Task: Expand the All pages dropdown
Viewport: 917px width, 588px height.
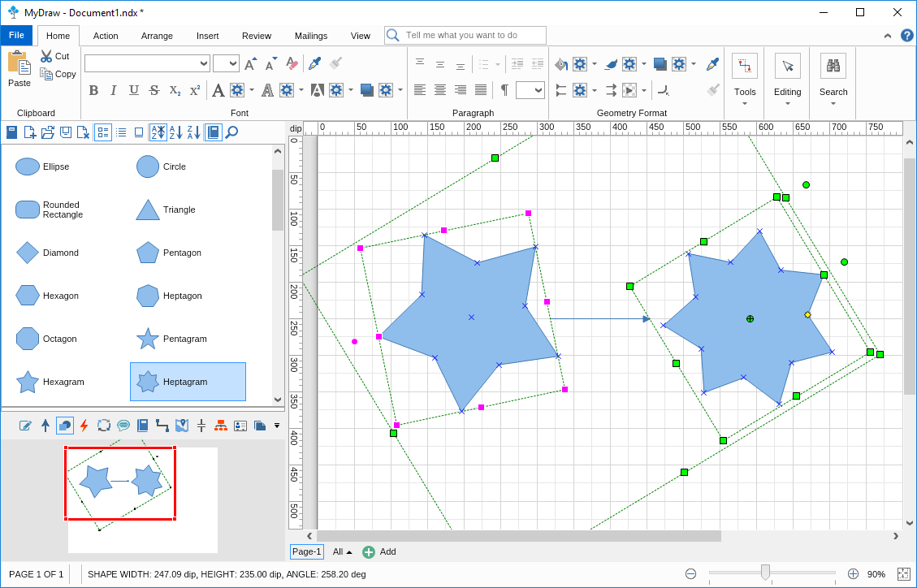Action: (343, 551)
